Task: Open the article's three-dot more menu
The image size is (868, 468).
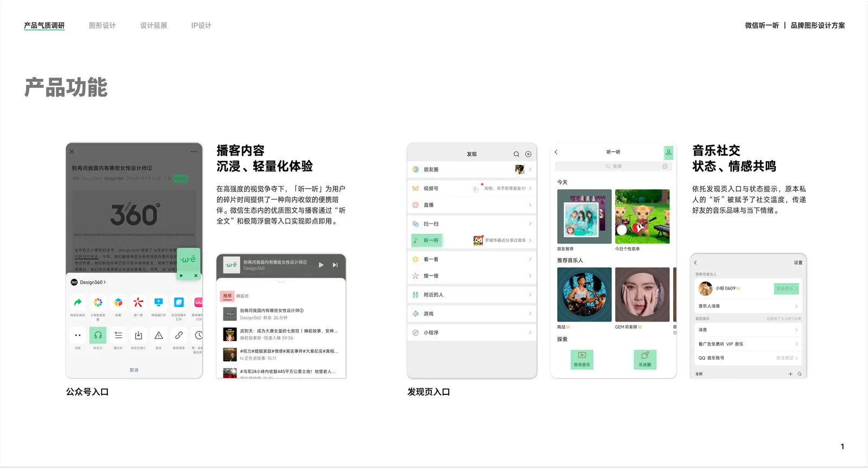Action: pyautogui.click(x=194, y=152)
